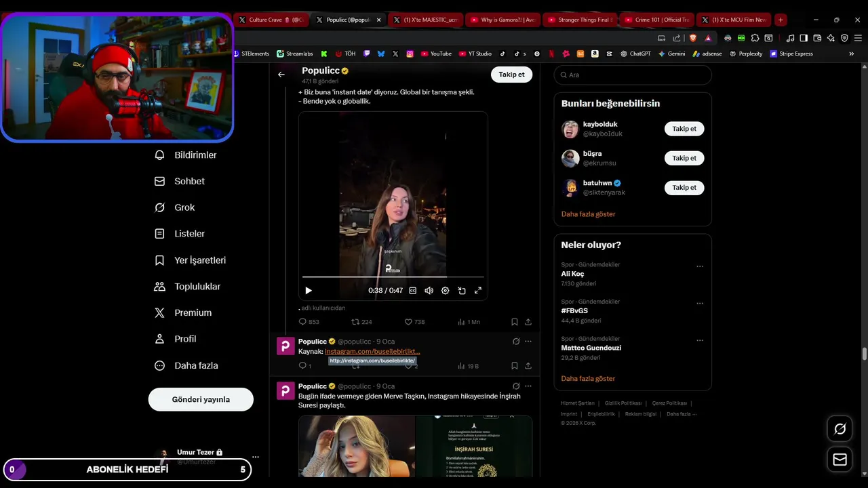The height and width of the screenshot is (488, 868).
Task: View 19 B analytics on Kaynak tweet
Action: (x=468, y=366)
